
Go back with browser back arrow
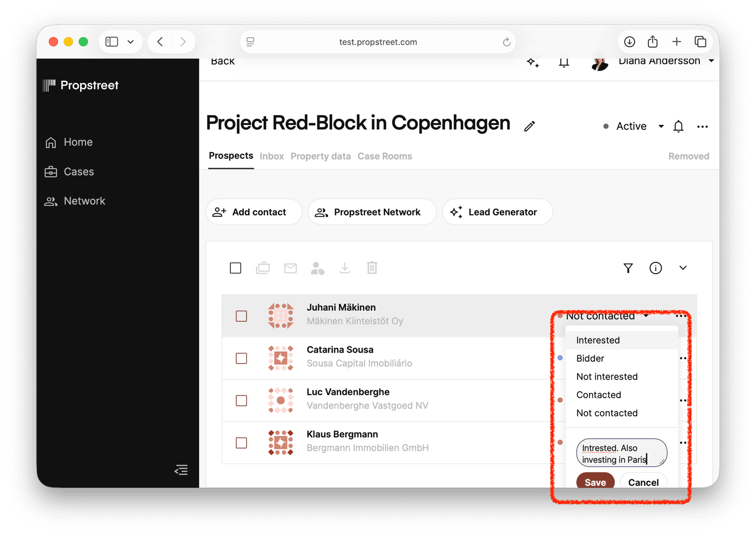click(x=160, y=42)
